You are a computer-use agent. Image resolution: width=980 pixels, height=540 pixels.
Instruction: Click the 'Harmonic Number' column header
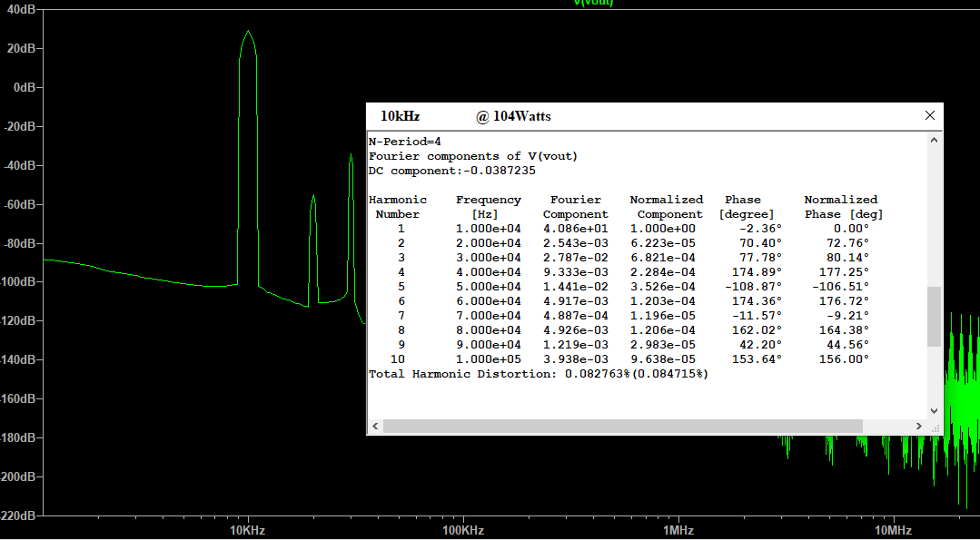398,207
